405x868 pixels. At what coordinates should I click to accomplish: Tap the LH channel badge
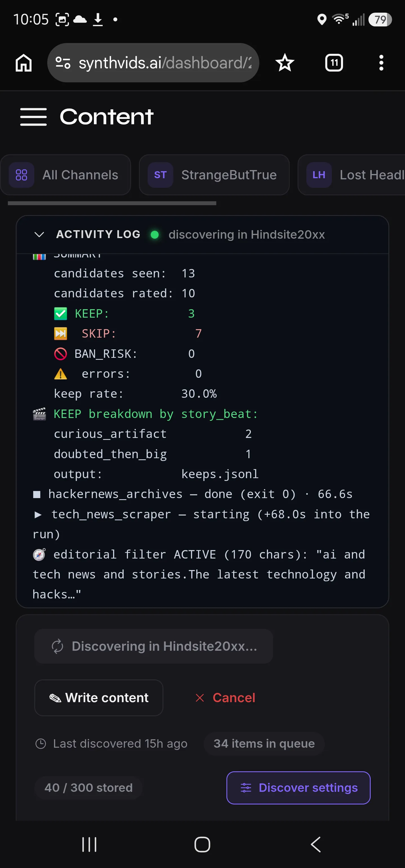coord(319,175)
